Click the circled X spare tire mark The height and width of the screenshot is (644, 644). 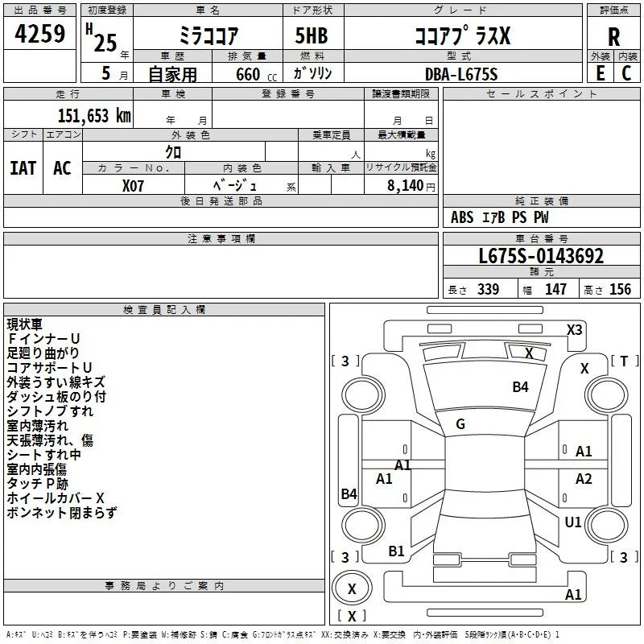coord(352,588)
